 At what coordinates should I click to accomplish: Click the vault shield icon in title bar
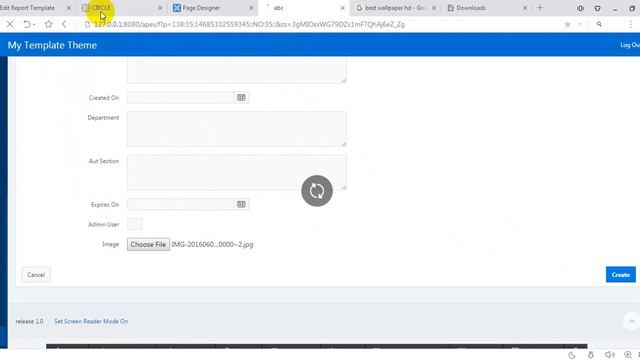click(x=597, y=8)
